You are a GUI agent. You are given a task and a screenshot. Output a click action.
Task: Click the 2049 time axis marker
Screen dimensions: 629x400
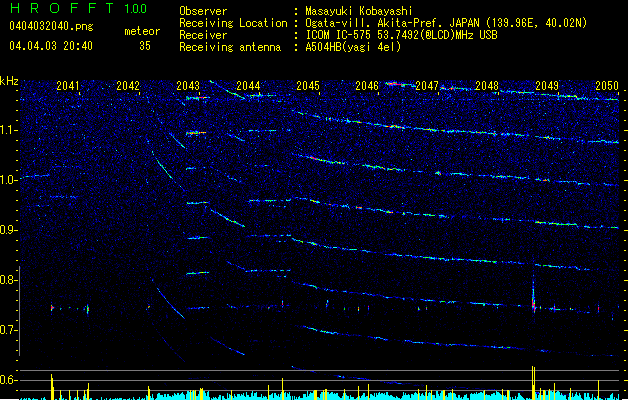547,86
